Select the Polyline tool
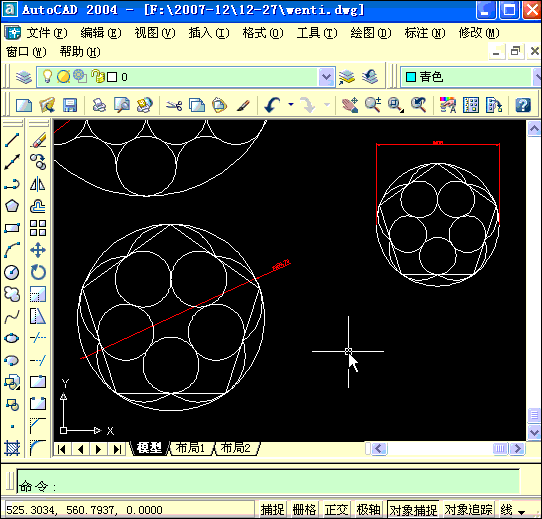 click(12, 184)
